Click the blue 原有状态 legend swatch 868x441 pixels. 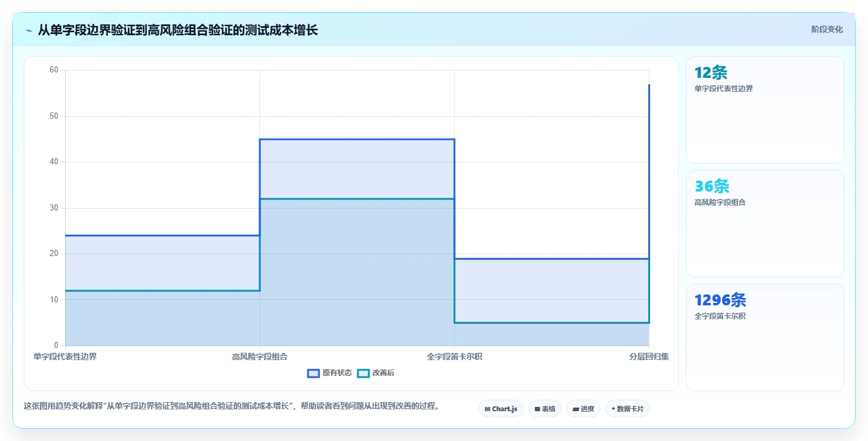[x=313, y=373]
